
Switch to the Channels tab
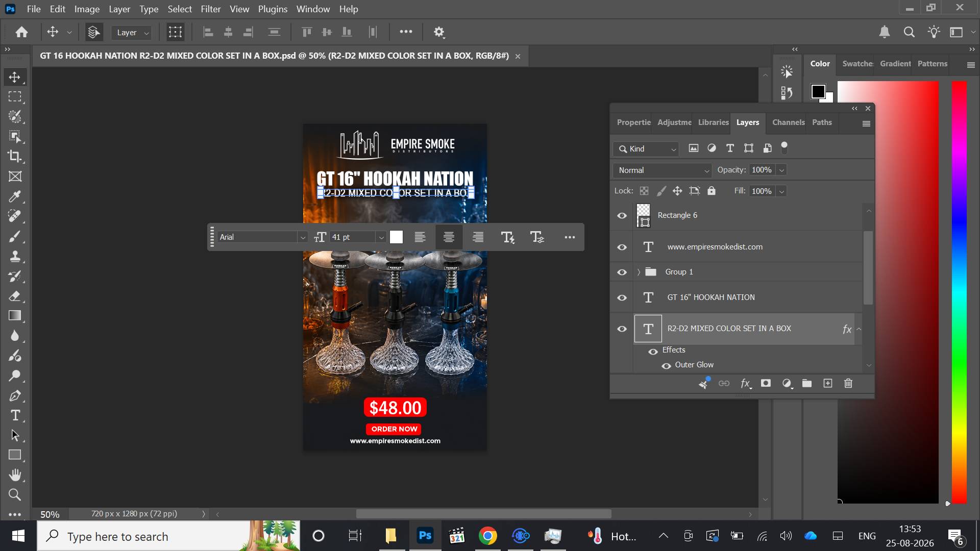(788, 122)
